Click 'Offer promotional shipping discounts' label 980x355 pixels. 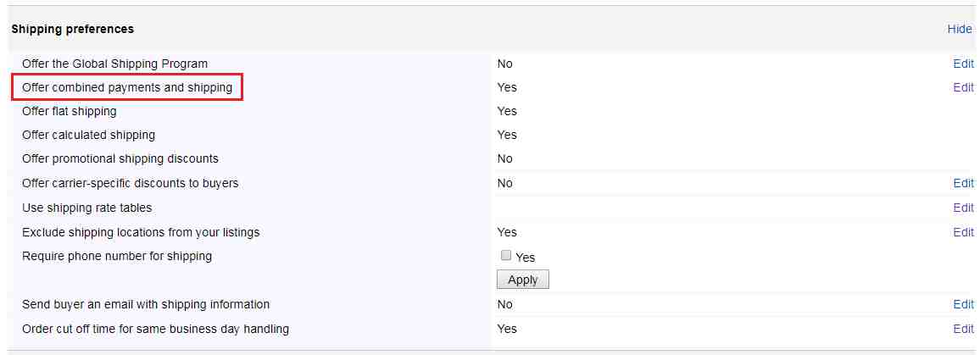120,158
